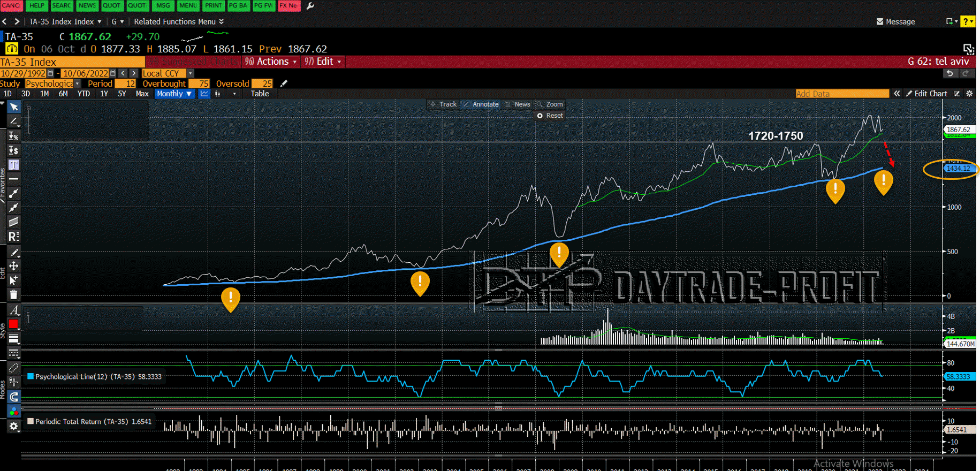Click the Overbought value field
This screenshot has width=980, height=471.
(199, 83)
